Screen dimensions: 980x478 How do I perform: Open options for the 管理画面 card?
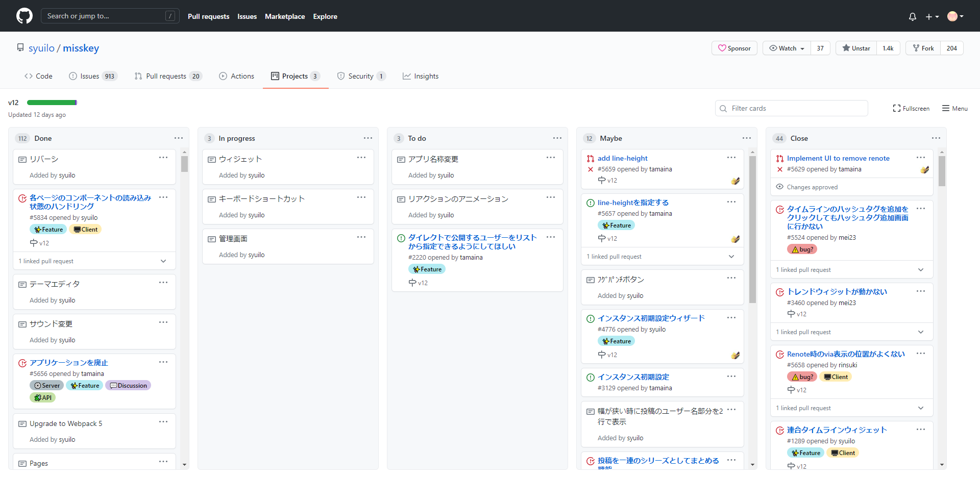click(361, 237)
